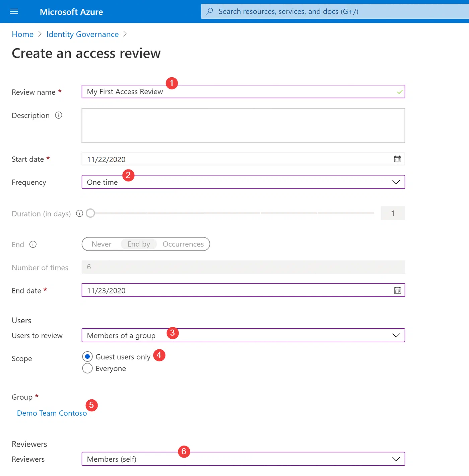This screenshot has height=476, width=469.
Task: Select the Guest users only radio
Action: 87,356
